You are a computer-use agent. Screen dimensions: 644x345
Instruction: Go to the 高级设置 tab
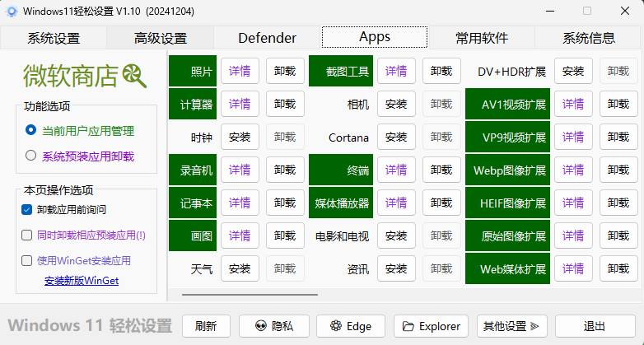coord(160,38)
